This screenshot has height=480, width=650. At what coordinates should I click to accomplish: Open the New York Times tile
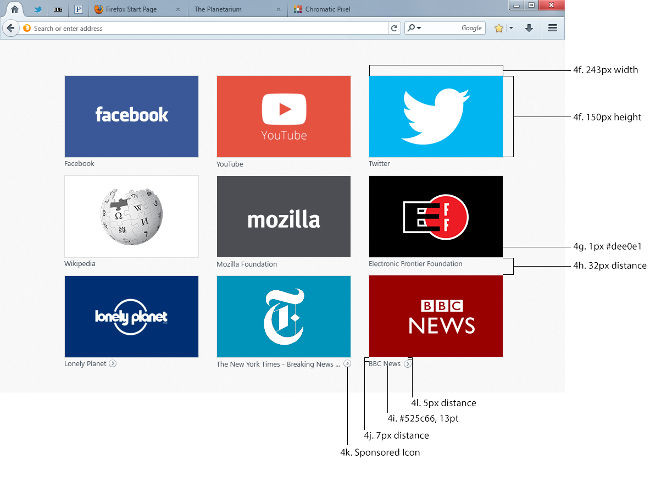point(284,316)
